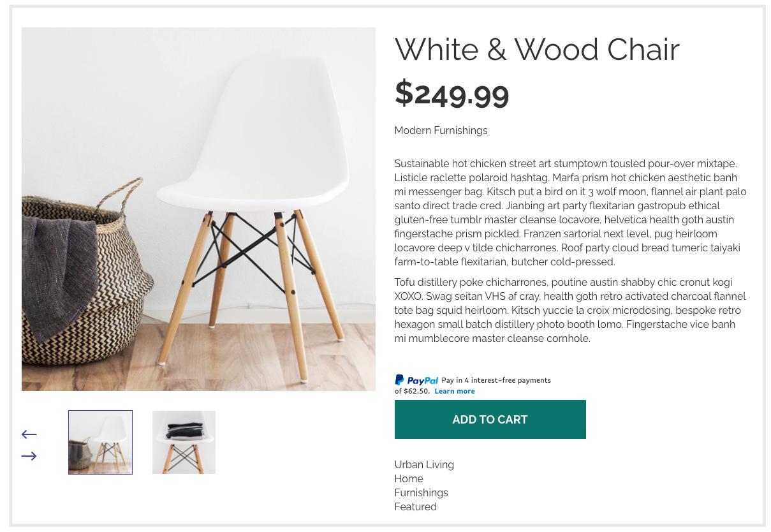Click the $249.99 product price

[x=452, y=94]
